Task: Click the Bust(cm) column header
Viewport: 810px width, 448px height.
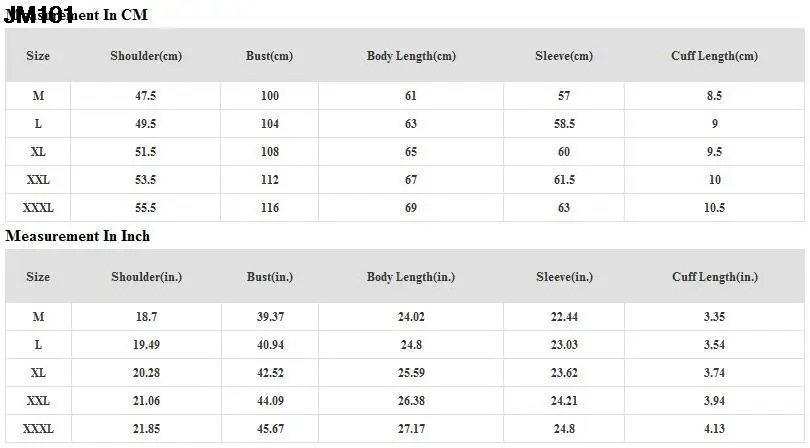Action: [269, 56]
